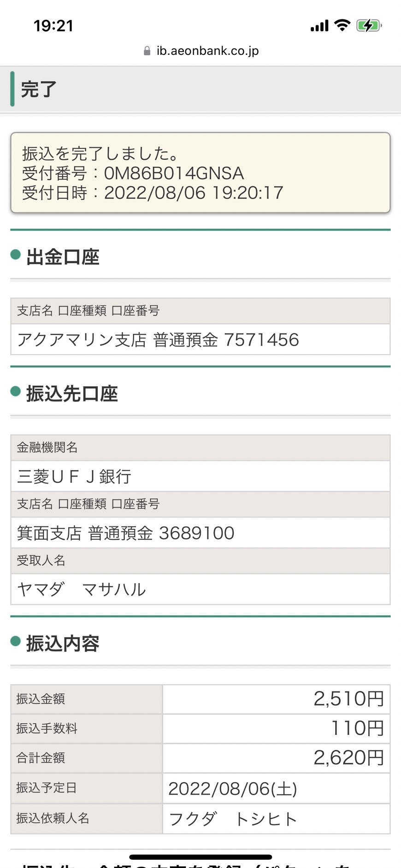Select the receipt number 0M86B014GNSA
The width and height of the screenshot is (401, 868).
point(174,173)
